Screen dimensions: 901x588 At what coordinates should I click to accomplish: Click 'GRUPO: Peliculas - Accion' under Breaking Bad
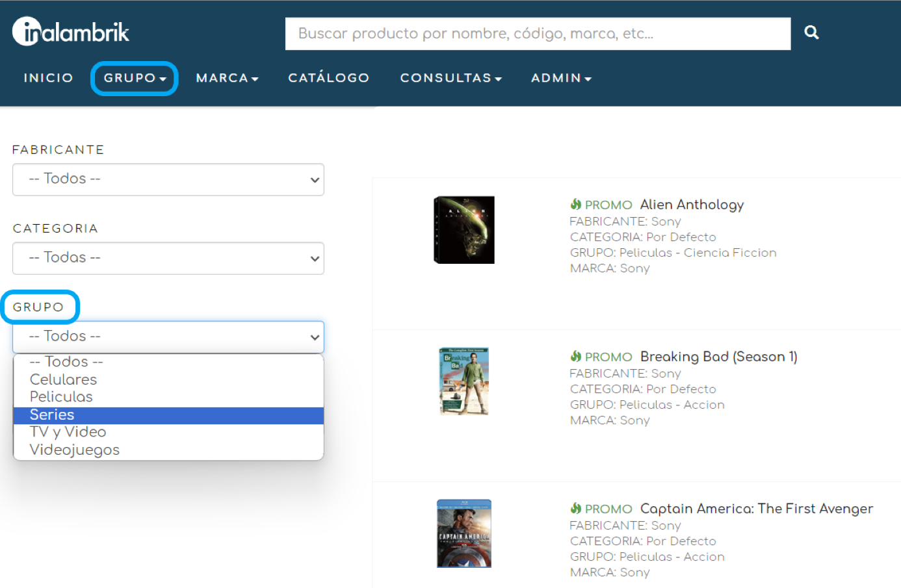click(647, 405)
